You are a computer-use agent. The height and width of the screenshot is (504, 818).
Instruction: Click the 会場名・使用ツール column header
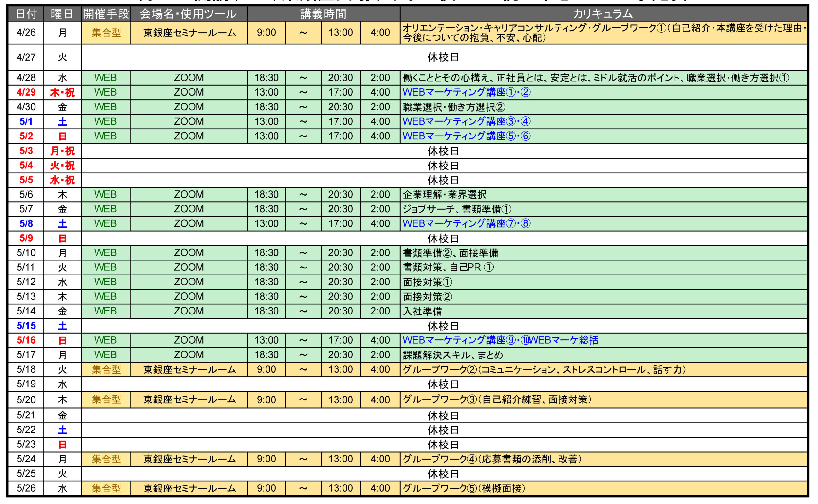pos(189,14)
